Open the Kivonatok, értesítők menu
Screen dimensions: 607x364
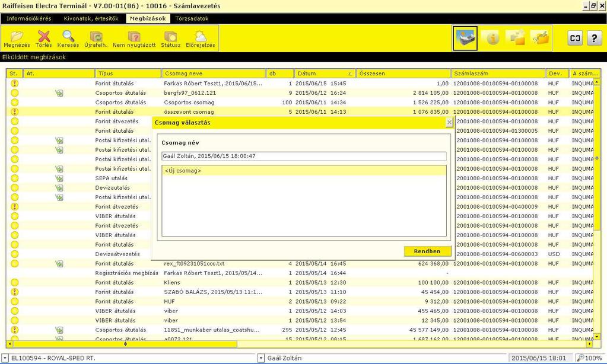(91, 18)
